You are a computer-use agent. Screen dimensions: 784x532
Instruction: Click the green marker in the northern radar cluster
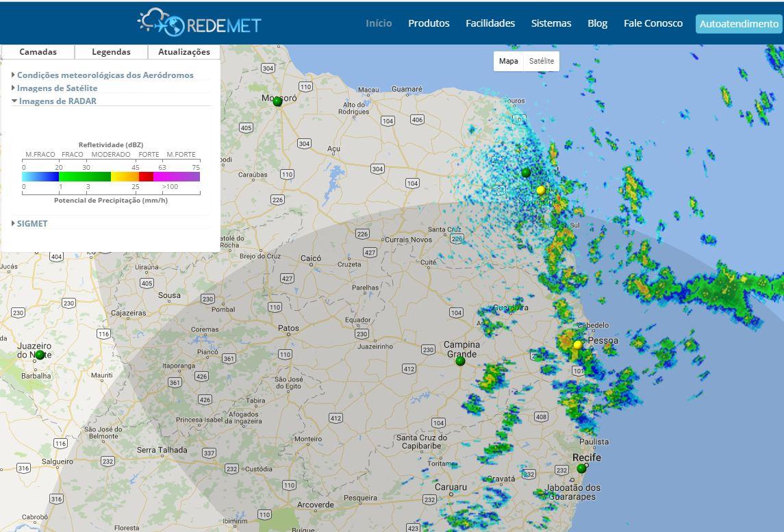tap(526, 173)
